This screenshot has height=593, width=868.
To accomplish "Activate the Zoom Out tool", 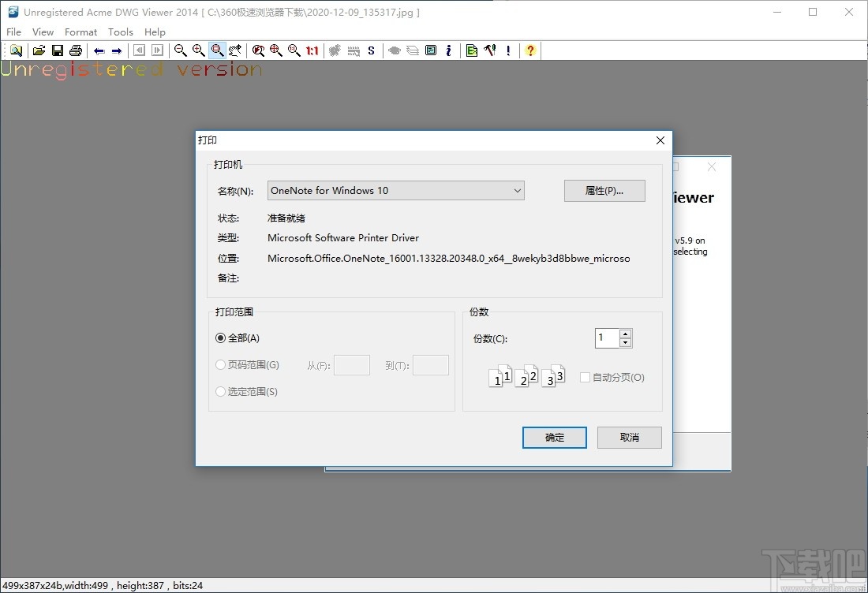I will click(x=181, y=50).
